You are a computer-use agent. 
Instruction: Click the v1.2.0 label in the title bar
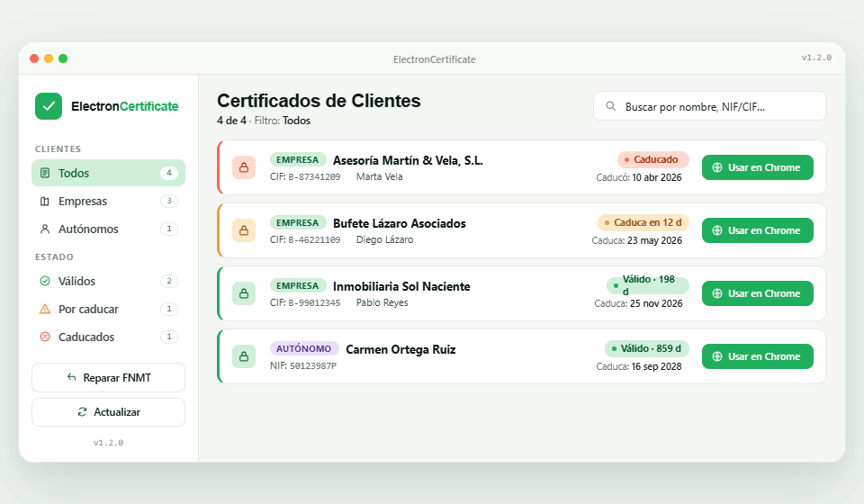(816, 58)
